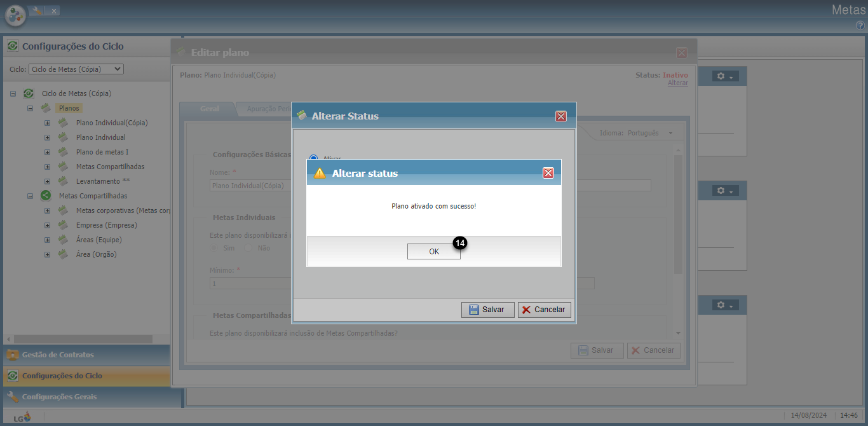
Task: Click the Planos folder icon
Action: click(46, 108)
